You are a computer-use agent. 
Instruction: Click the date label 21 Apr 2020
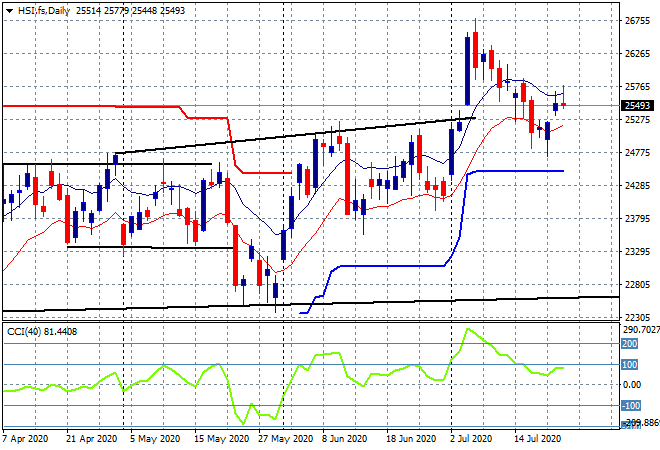(x=91, y=439)
